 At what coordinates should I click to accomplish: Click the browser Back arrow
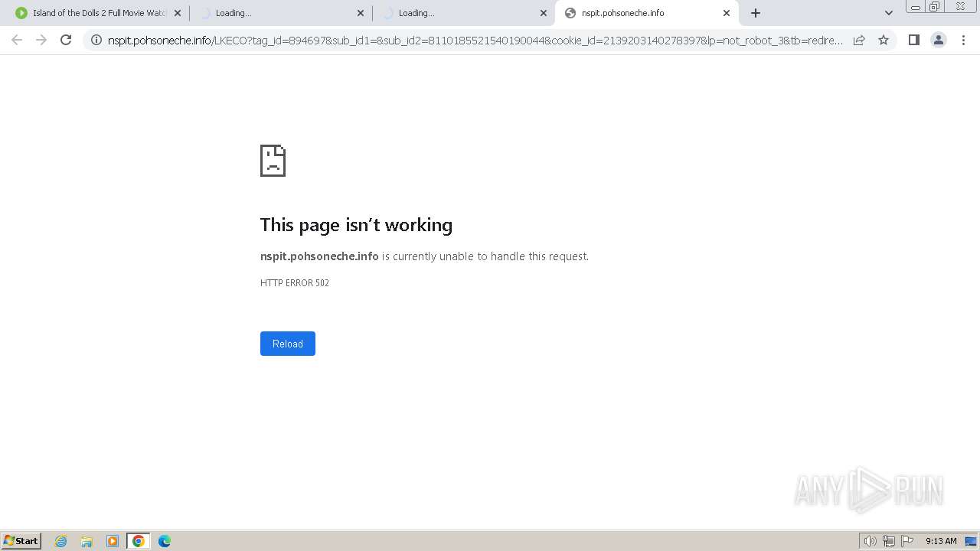coord(17,40)
